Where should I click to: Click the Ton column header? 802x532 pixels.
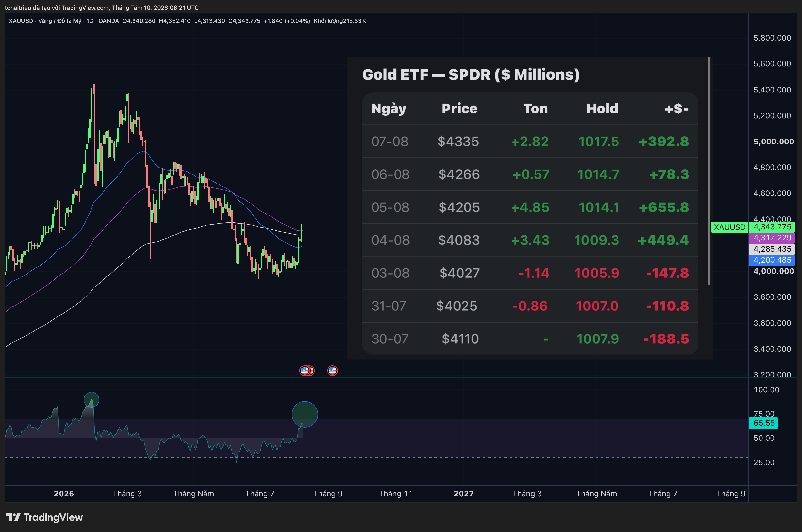(x=535, y=109)
